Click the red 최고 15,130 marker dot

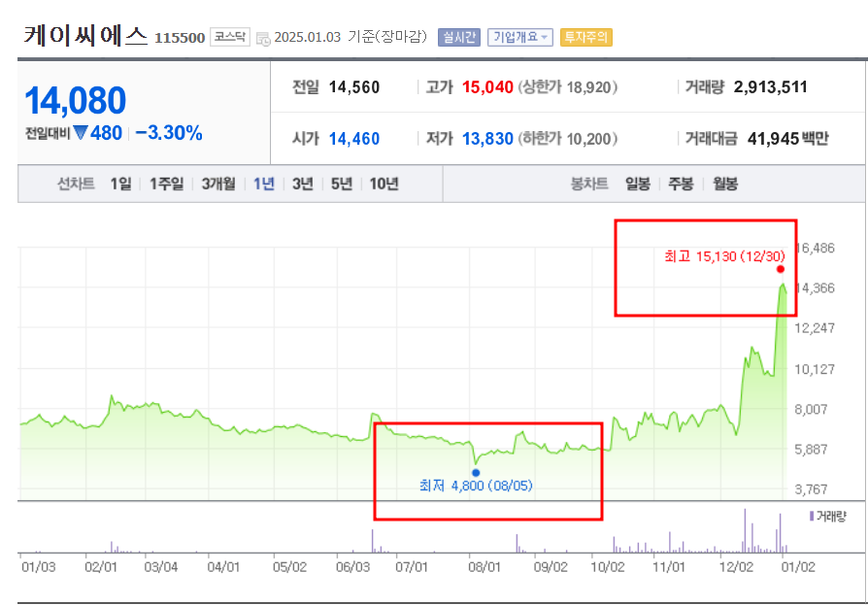click(x=781, y=269)
